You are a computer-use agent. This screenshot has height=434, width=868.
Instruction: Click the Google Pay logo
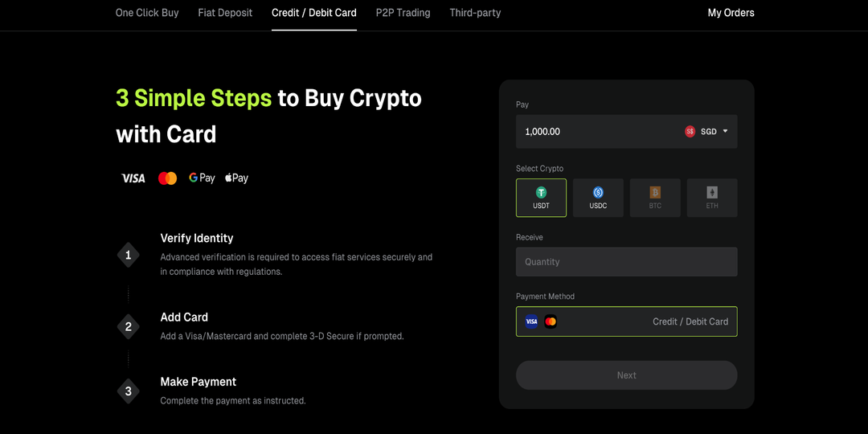202,178
